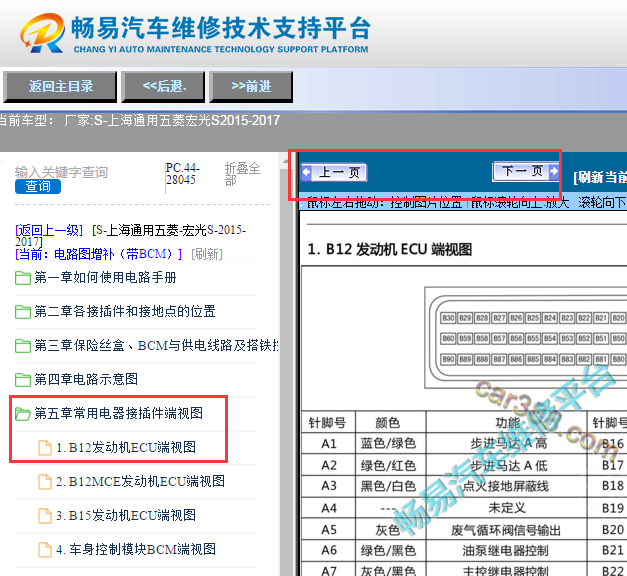
Task: Click table cell 步进马达 A 高
Action: tap(506, 444)
